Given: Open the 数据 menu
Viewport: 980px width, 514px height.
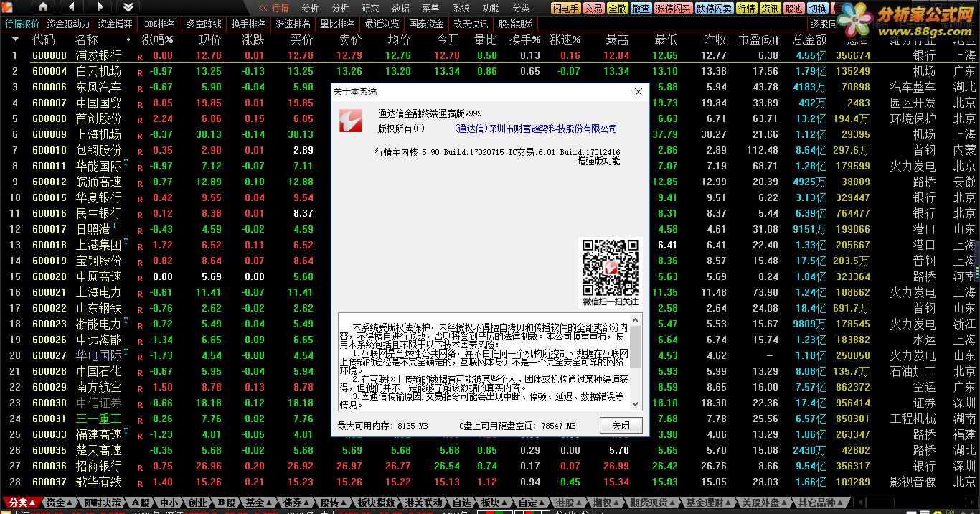Looking at the screenshot, I should click(x=401, y=8).
